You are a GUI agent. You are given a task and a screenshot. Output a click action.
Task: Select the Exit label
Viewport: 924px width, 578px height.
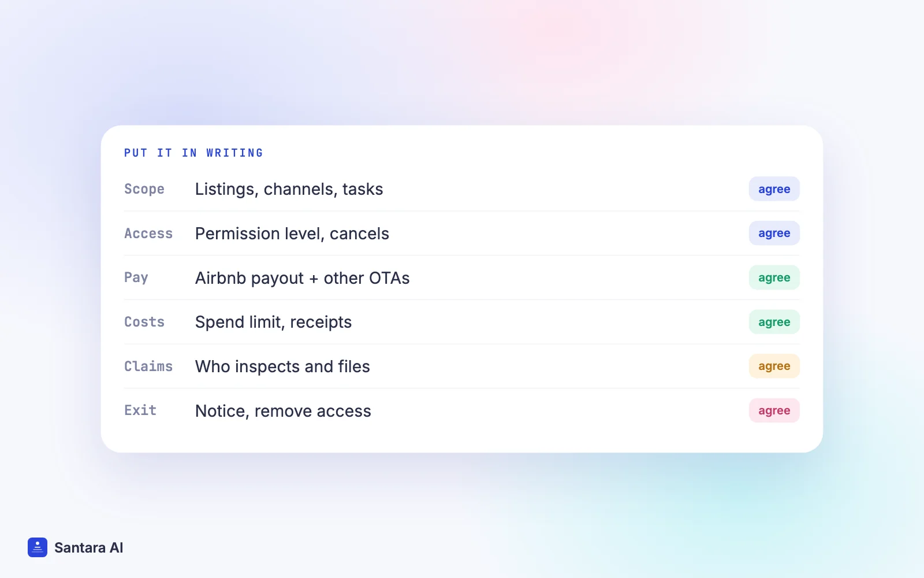[x=140, y=410]
